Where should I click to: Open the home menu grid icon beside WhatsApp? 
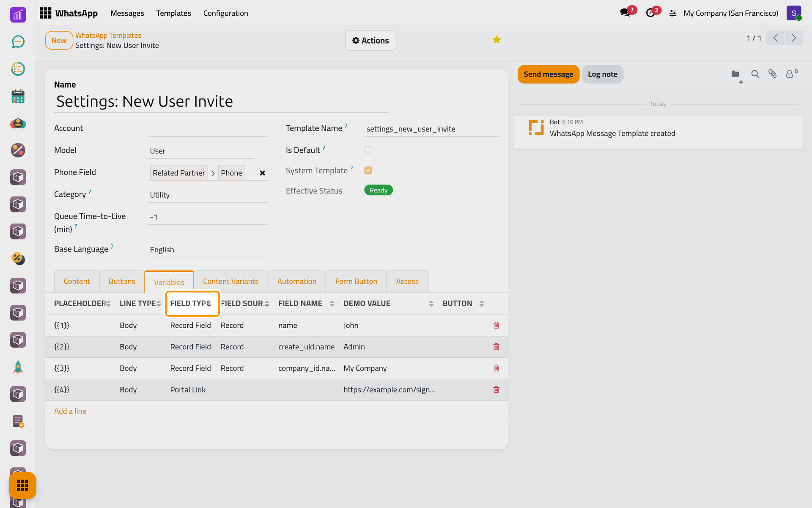tap(46, 13)
